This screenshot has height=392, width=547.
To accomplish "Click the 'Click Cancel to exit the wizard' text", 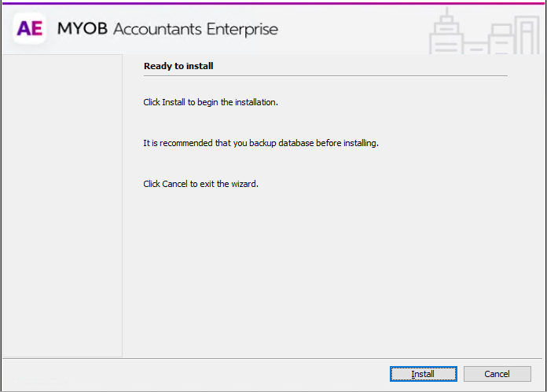I will (200, 185).
